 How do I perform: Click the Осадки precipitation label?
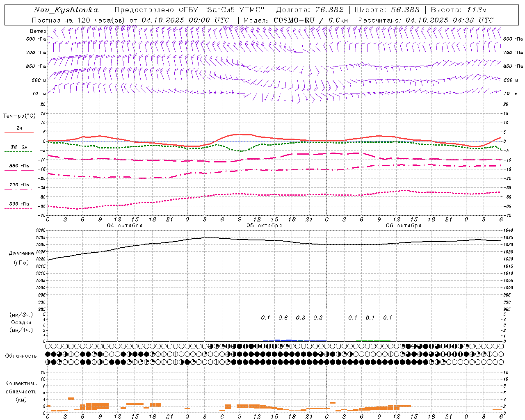pos(21,322)
